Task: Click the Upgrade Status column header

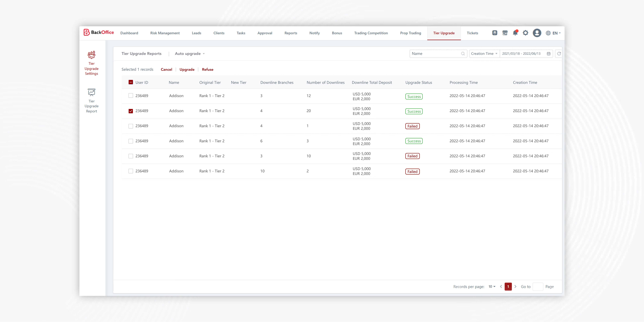Action: tap(419, 82)
